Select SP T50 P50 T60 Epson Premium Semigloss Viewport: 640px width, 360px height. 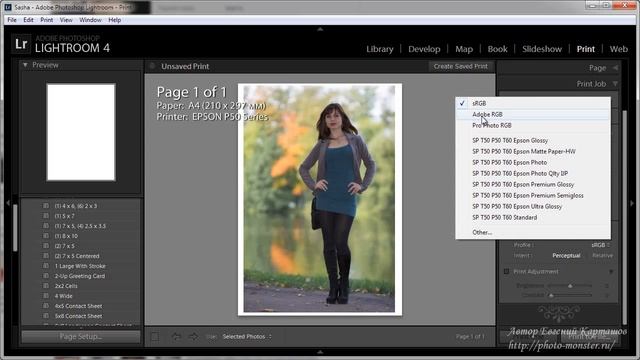(533, 196)
